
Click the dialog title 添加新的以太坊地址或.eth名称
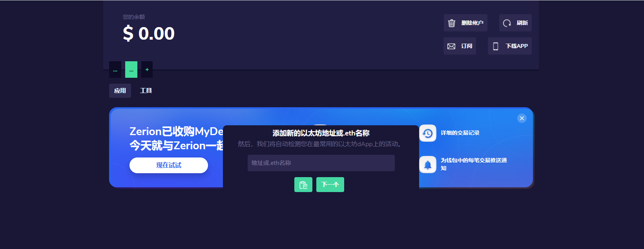(321, 133)
